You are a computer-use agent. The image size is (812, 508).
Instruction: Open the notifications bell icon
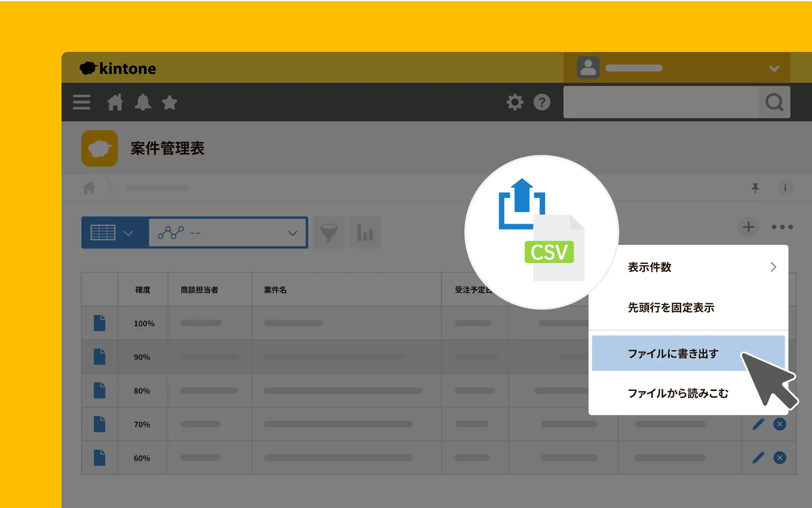[143, 102]
